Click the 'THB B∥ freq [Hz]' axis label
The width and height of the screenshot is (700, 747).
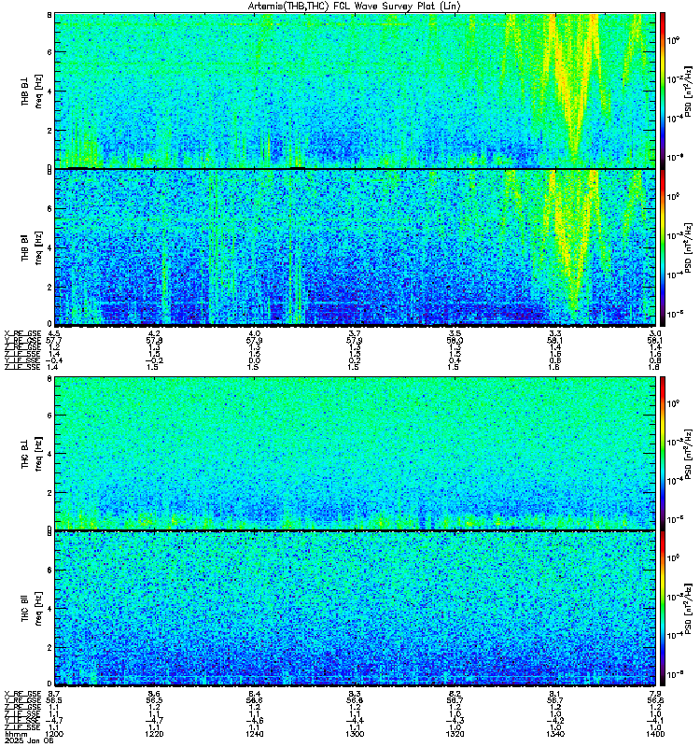[x=32, y=247]
